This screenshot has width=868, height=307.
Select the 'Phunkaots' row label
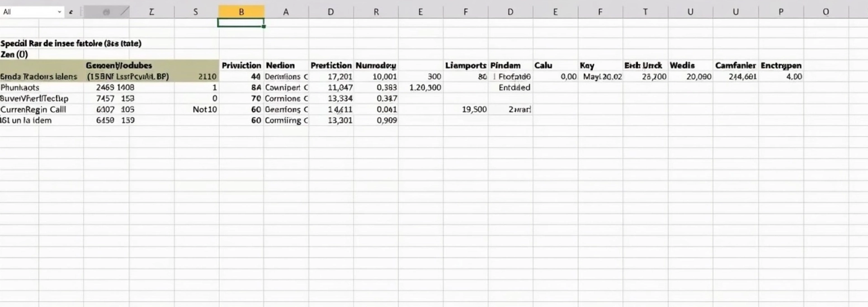pyautogui.click(x=20, y=88)
